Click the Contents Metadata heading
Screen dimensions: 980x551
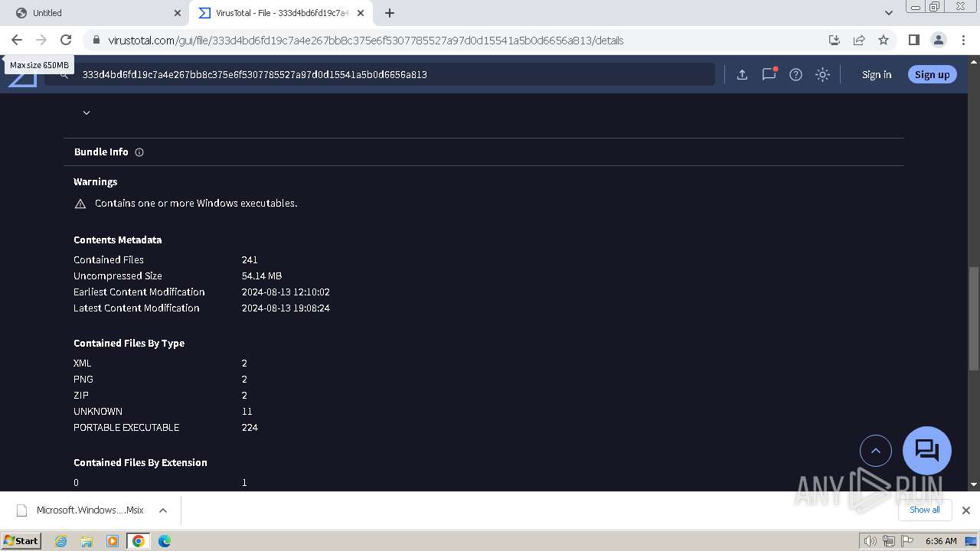(117, 240)
